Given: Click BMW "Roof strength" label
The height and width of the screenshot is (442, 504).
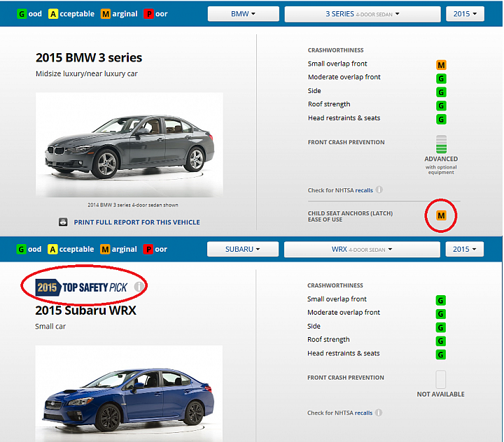Looking at the screenshot, I should click(x=329, y=104).
